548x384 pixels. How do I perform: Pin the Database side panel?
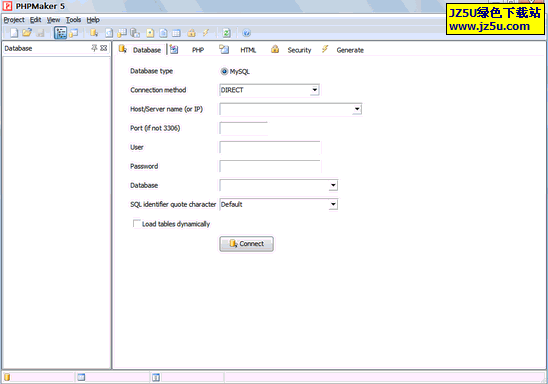94,48
